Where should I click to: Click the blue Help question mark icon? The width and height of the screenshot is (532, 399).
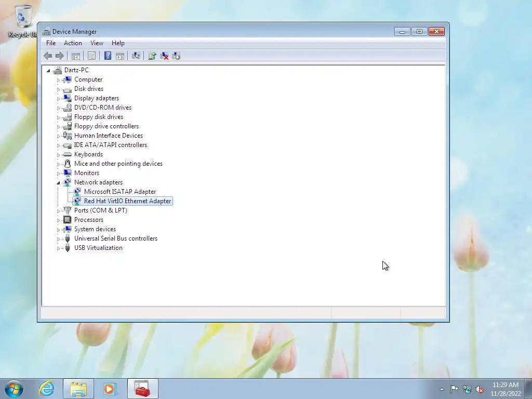point(108,56)
